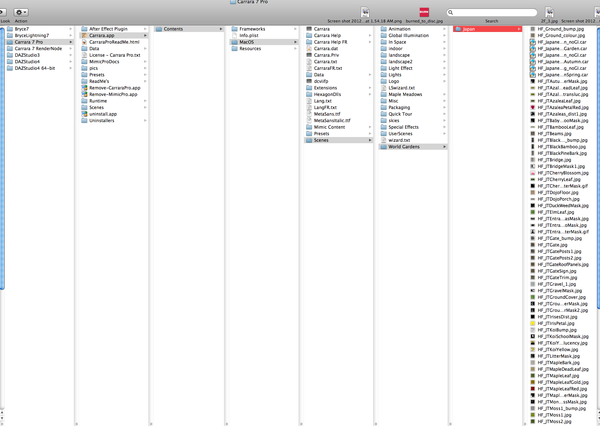Click the LSwizard.txt file icon
Viewport: 600px width, 426px height.
[x=384, y=88]
